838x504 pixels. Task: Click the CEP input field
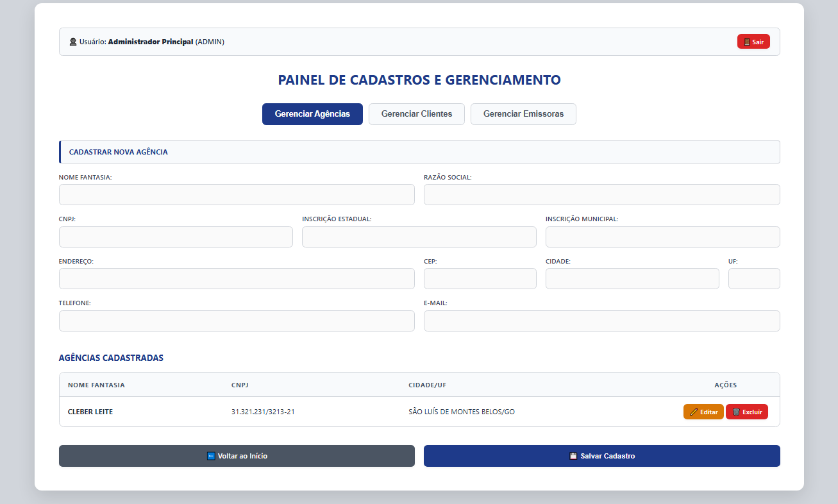coord(480,279)
